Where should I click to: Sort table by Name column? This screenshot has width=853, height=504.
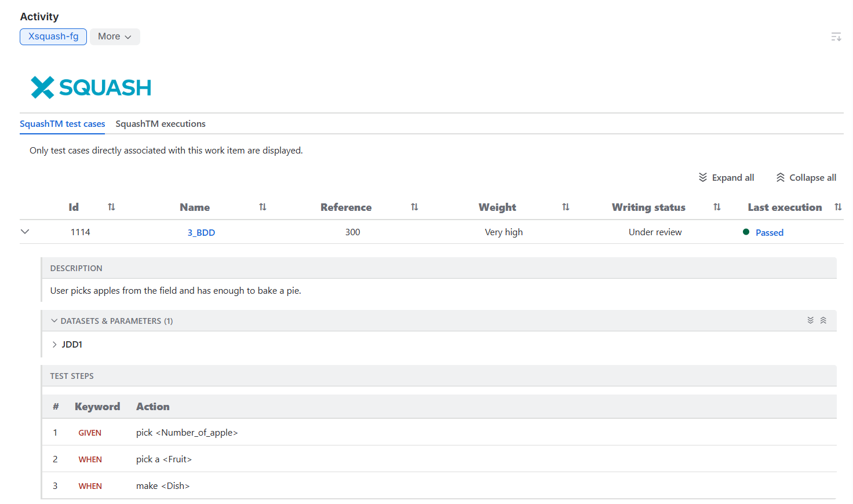(263, 207)
